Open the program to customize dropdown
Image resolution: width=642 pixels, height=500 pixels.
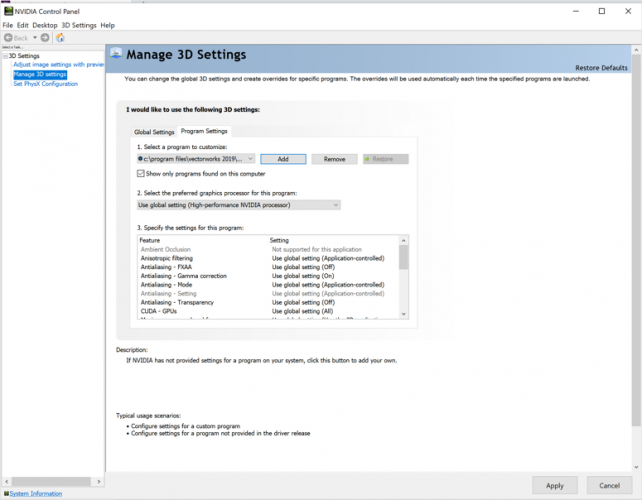coord(250,159)
